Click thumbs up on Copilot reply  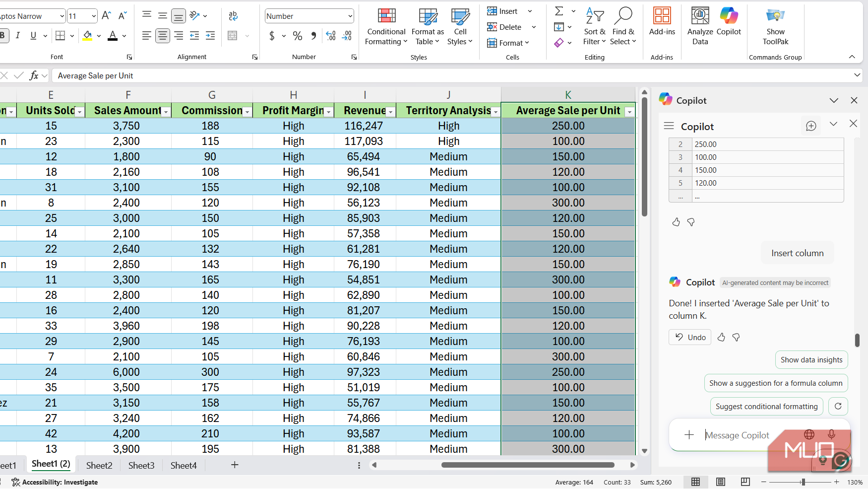[721, 337]
